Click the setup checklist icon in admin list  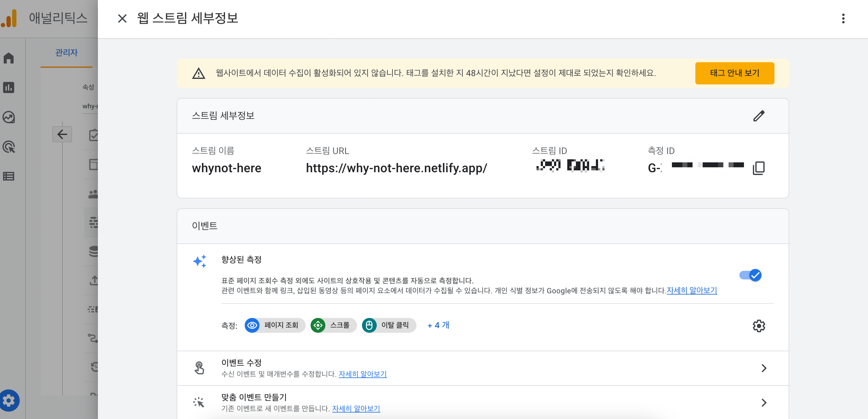click(x=93, y=135)
